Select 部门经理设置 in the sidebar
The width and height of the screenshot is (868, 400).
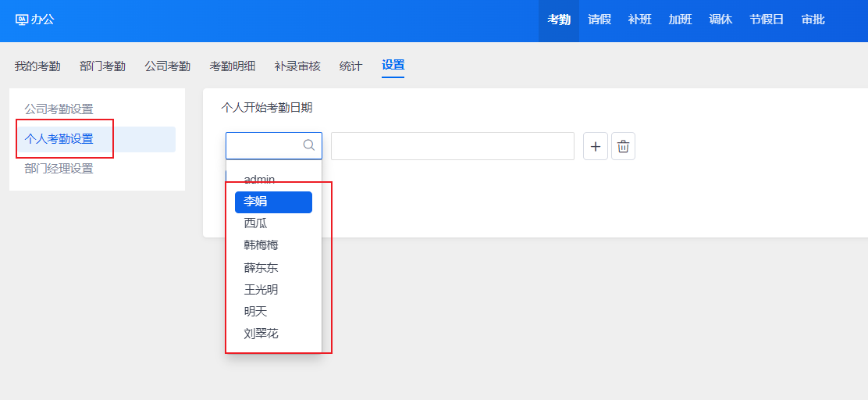59,169
